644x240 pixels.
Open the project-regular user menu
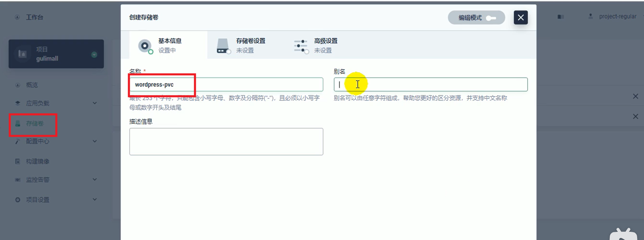pos(618,16)
